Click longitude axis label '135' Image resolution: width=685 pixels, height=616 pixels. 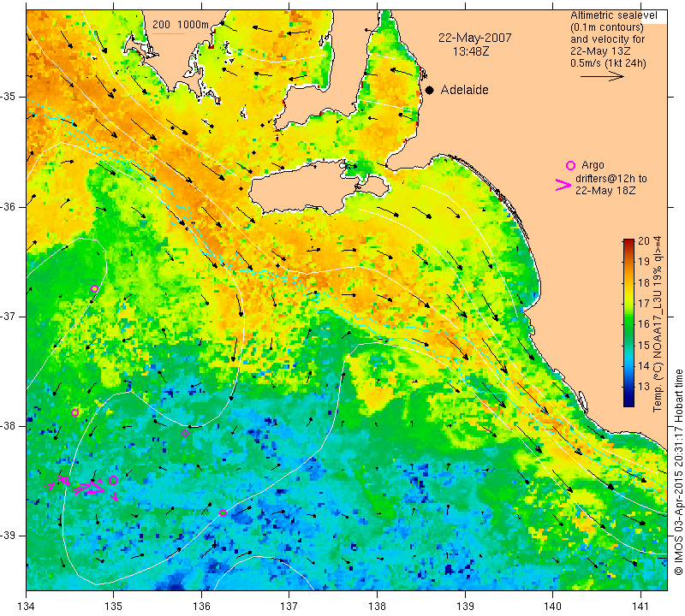pyautogui.click(x=114, y=606)
